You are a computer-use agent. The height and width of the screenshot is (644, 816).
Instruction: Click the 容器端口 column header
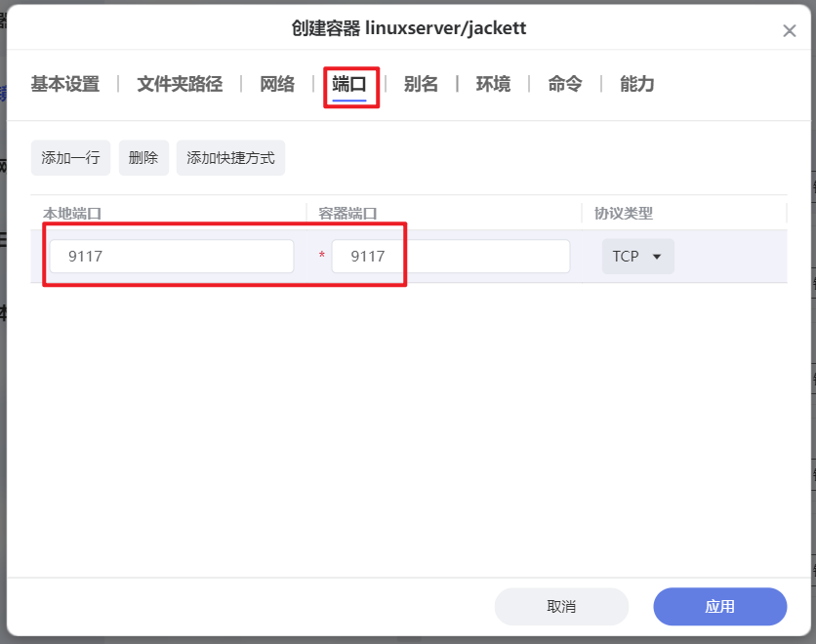[x=347, y=214]
